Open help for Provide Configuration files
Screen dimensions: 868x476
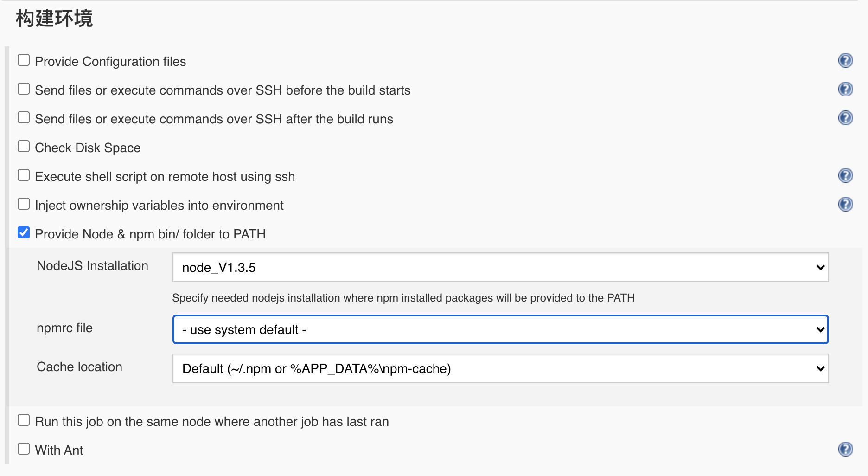pyautogui.click(x=845, y=60)
